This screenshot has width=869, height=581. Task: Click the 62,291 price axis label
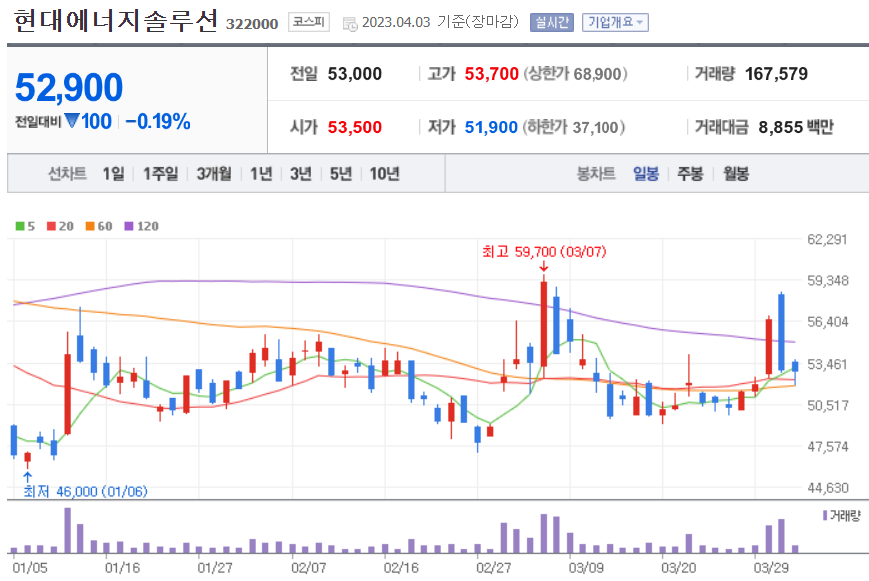click(827, 239)
